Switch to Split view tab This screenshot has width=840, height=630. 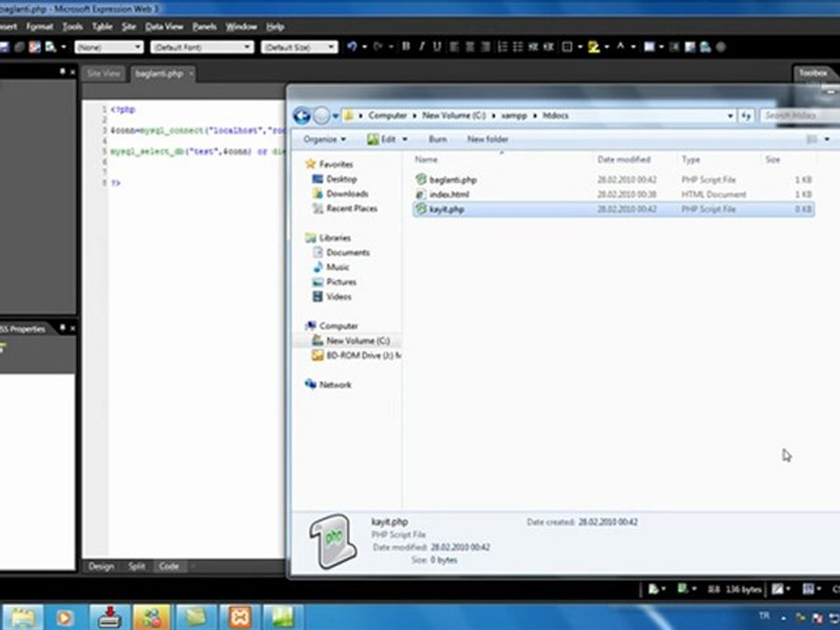pyautogui.click(x=136, y=566)
